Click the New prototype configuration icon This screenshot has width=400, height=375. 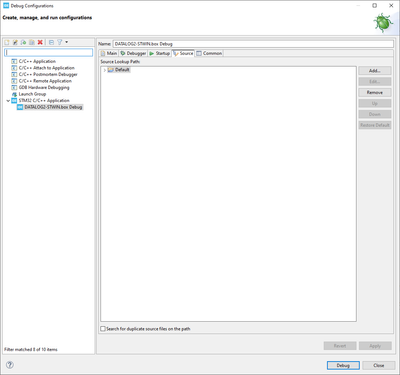click(x=15, y=42)
